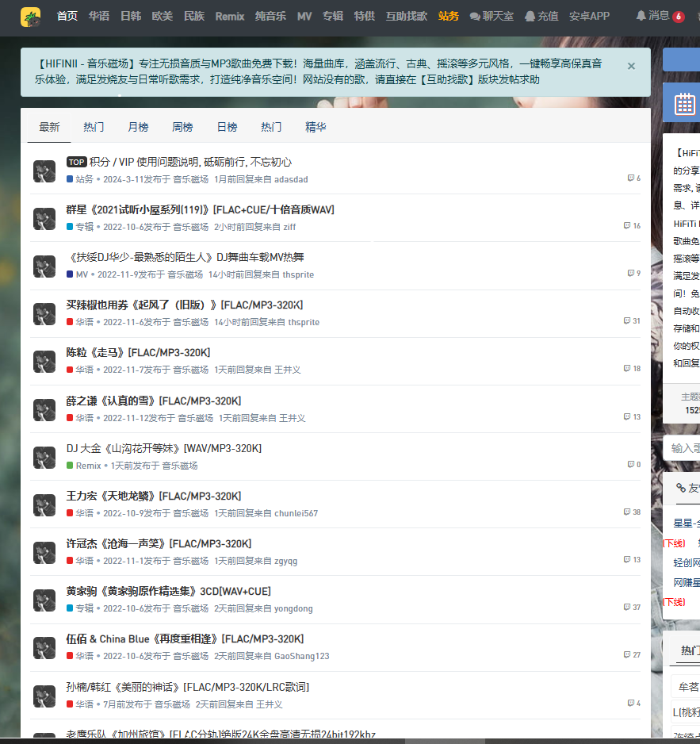Viewport: 700px width, 744px height.
Task: Open post 薛之谦《认真的雪》
Action: (x=154, y=401)
